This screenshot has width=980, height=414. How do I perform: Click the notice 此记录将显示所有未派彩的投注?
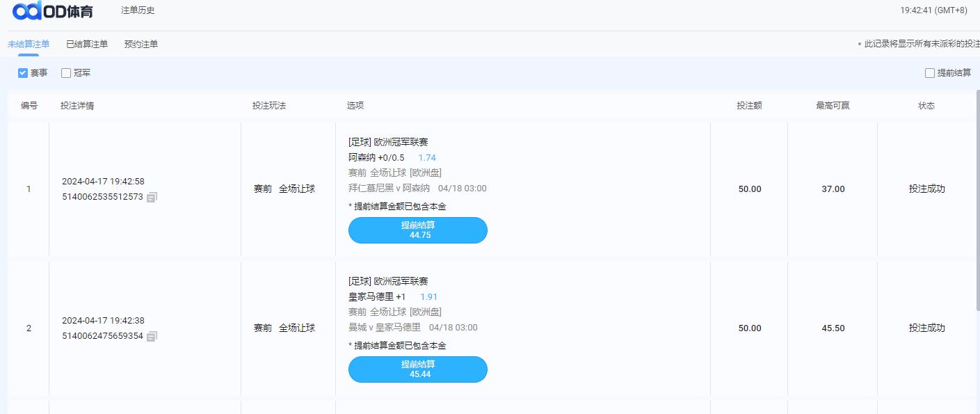[922, 44]
